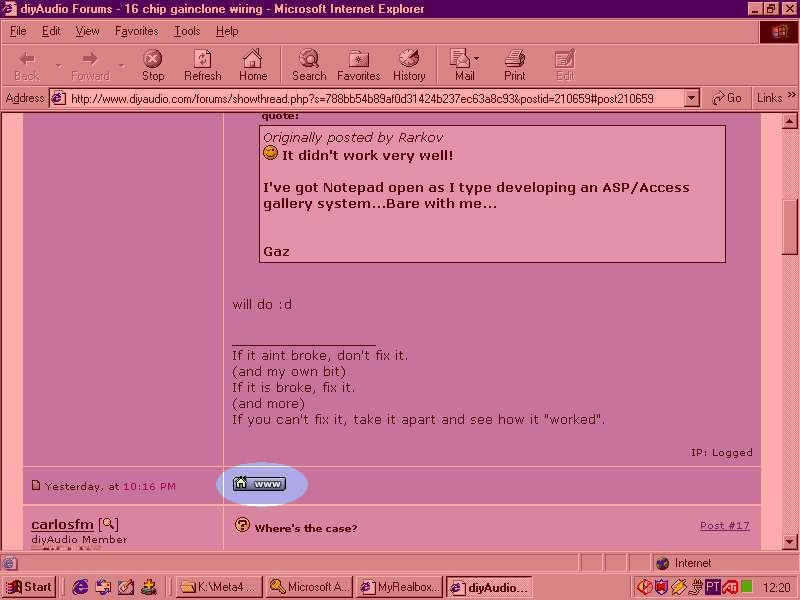Image resolution: width=800 pixels, height=600 pixels.
Task: Click the first red tray icon
Action: (x=644, y=587)
